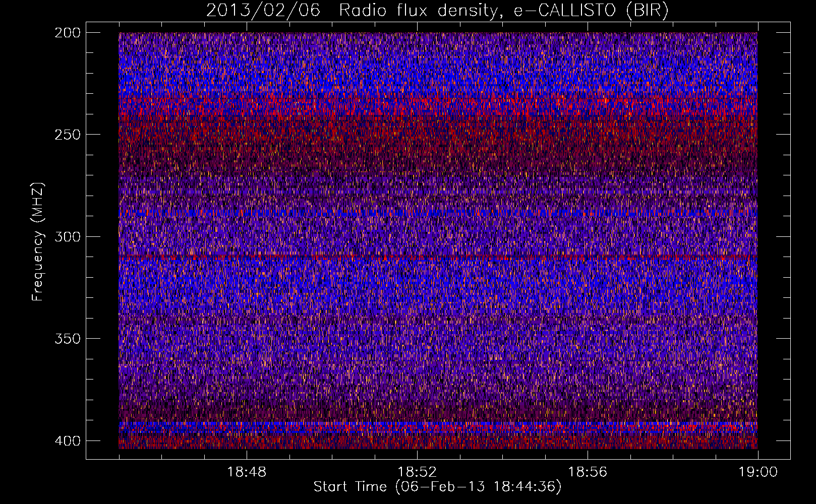Select the 300 frequency tick label
Viewport: 816px width, 504px height.
(67, 236)
